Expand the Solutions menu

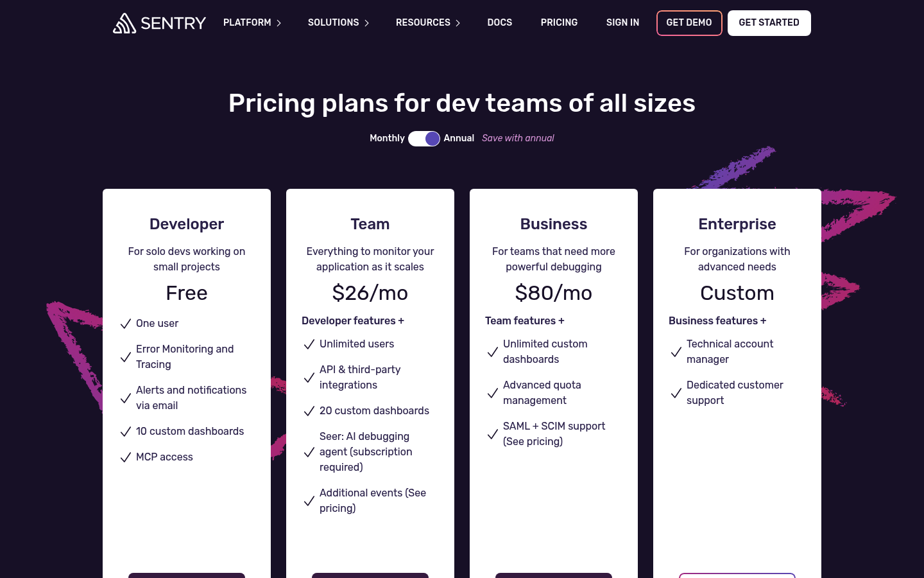tap(338, 22)
